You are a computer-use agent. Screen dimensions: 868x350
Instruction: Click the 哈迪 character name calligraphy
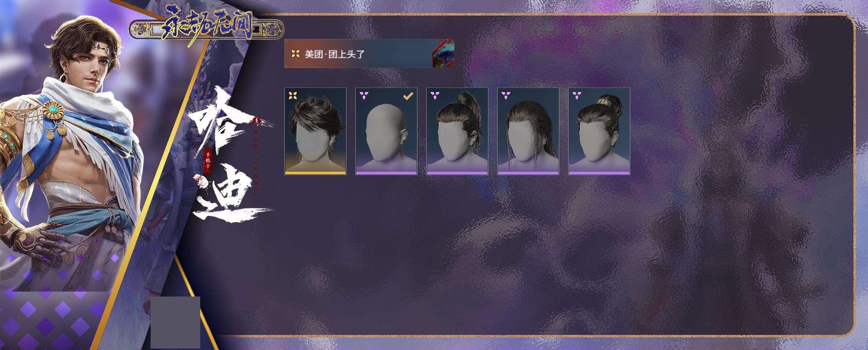[x=226, y=153]
